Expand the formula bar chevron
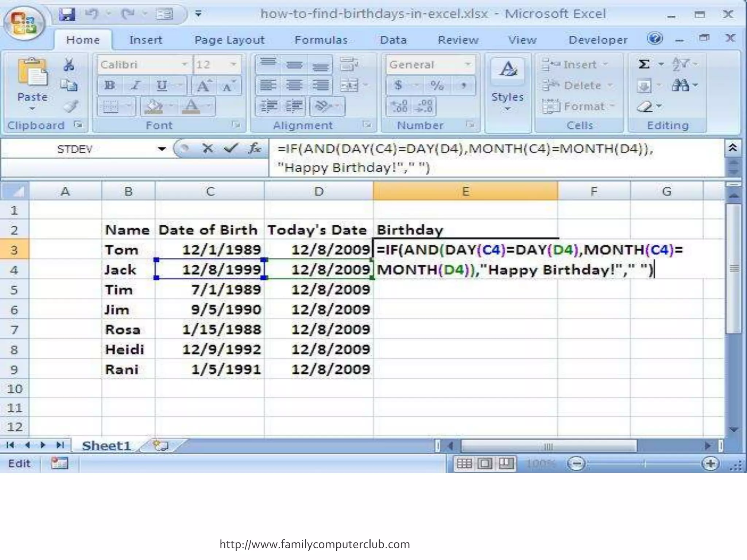Image resolution: width=747 pixels, height=560 pixels. click(732, 148)
